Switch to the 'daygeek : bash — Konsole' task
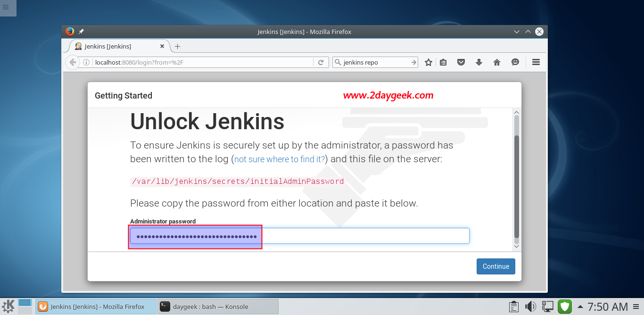The height and width of the screenshot is (315, 644). 218,307
